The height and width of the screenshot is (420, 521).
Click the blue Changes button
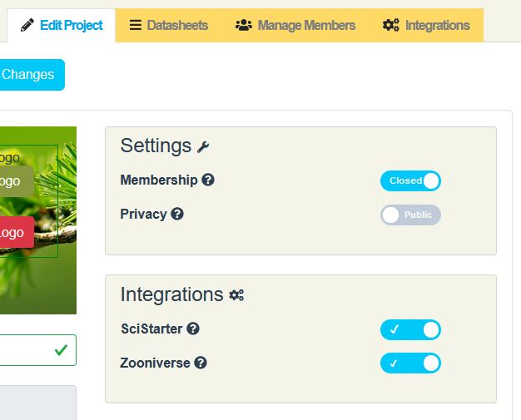(30, 75)
